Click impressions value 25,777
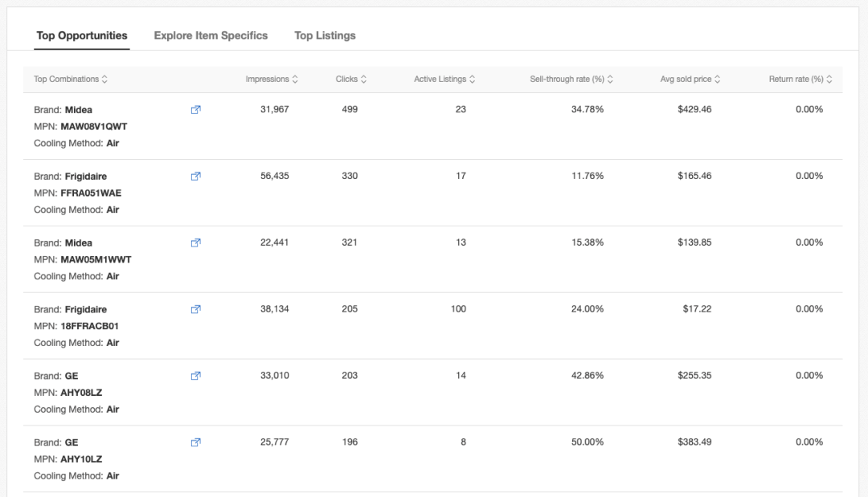Screen dimensions: 868x497 pos(275,442)
